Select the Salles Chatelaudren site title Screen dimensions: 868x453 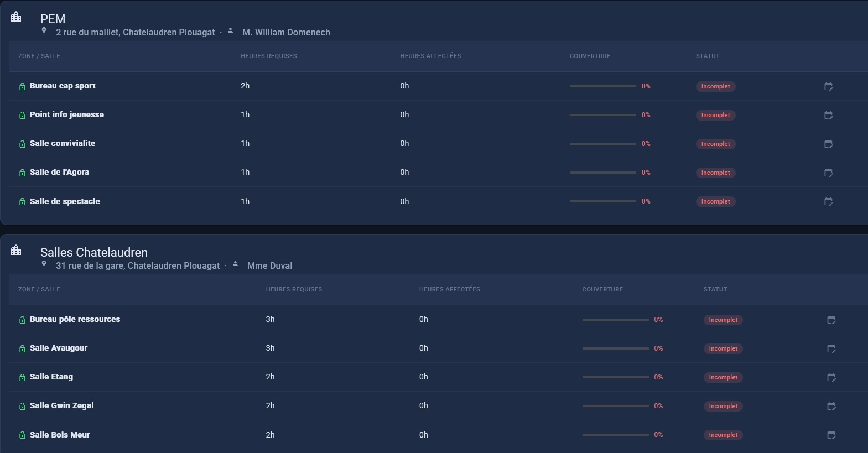[94, 252]
